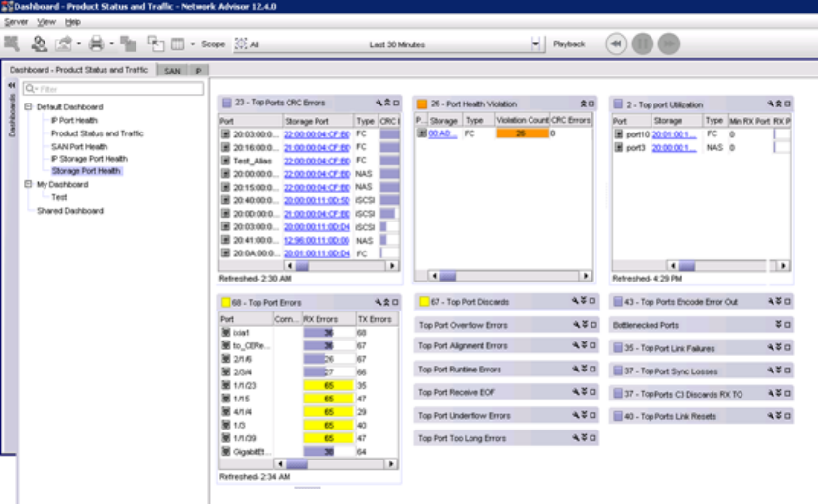
Task: Select IP Storage Port Health dashboard
Action: click(x=89, y=159)
